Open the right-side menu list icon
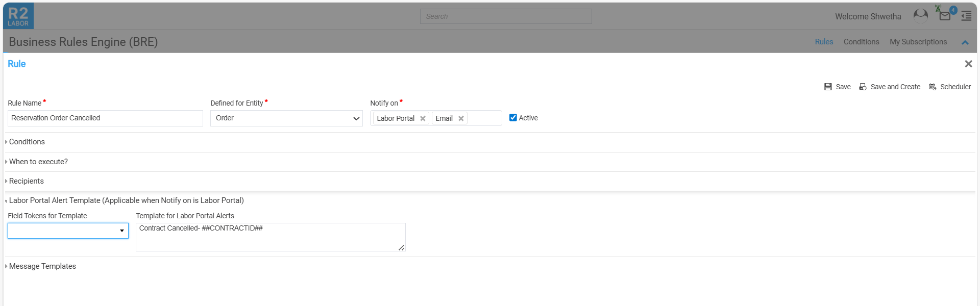The image size is (980, 306). 966,16
